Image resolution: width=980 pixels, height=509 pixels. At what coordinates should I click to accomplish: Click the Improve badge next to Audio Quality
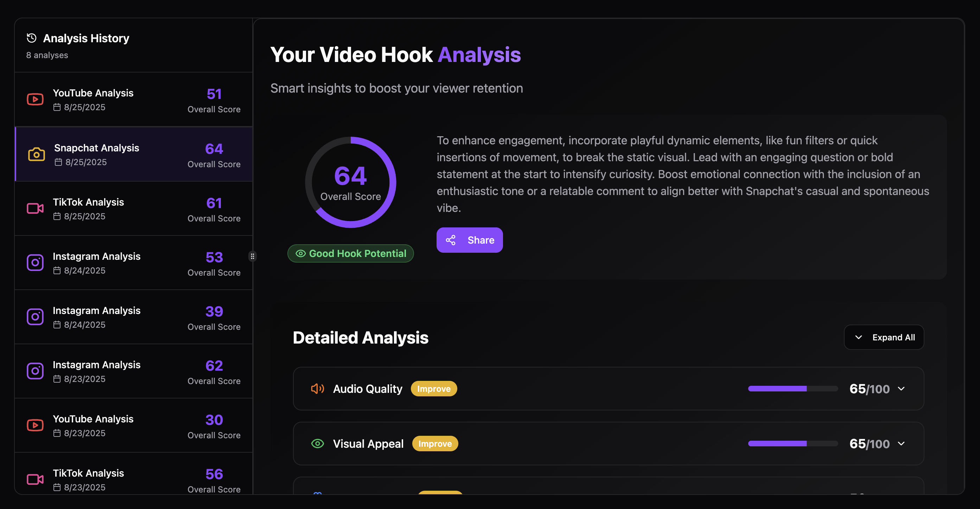434,389
